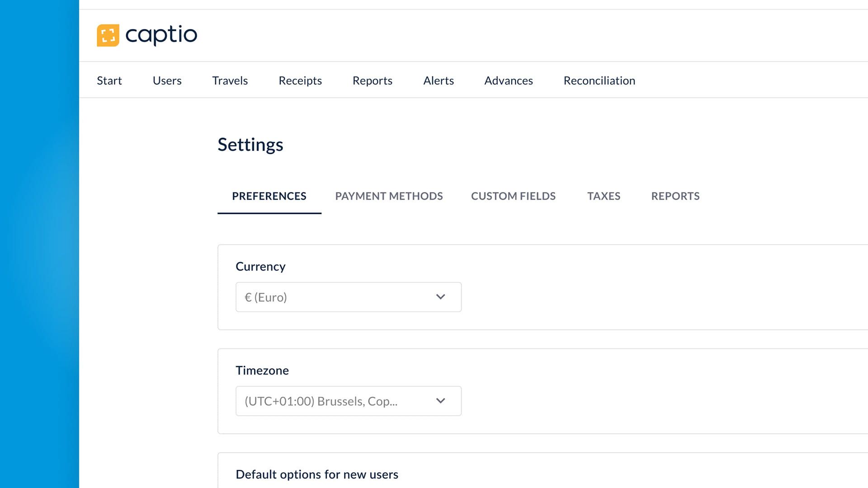This screenshot has height=488, width=868.
Task: Go to Alerts
Action: click(439, 80)
